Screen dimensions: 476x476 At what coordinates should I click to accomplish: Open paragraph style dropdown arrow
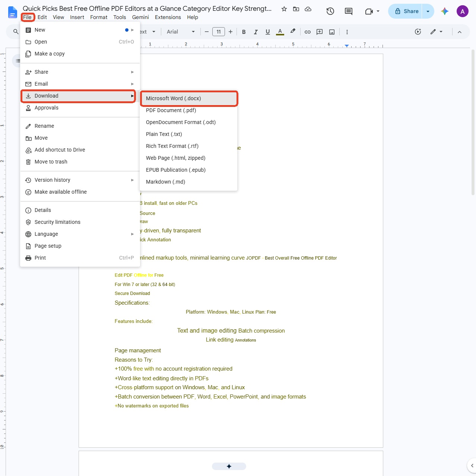(154, 32)
